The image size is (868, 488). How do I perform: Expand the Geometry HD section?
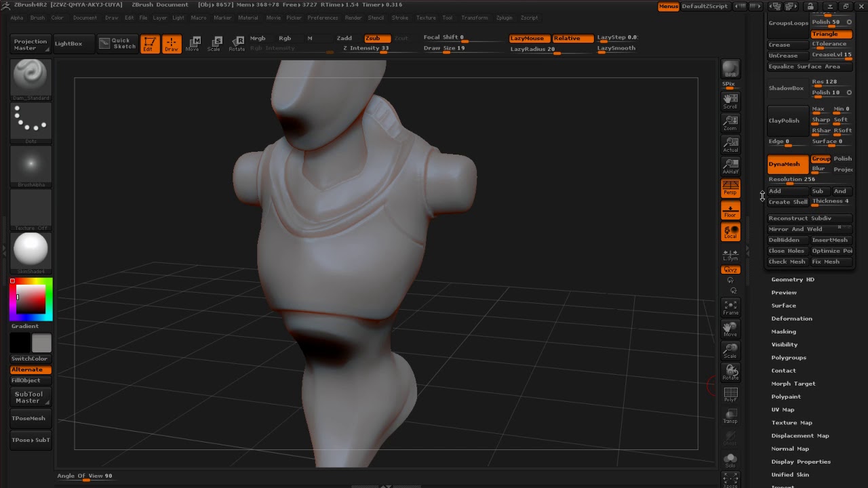pyautogui.click(x=793, y=279)
